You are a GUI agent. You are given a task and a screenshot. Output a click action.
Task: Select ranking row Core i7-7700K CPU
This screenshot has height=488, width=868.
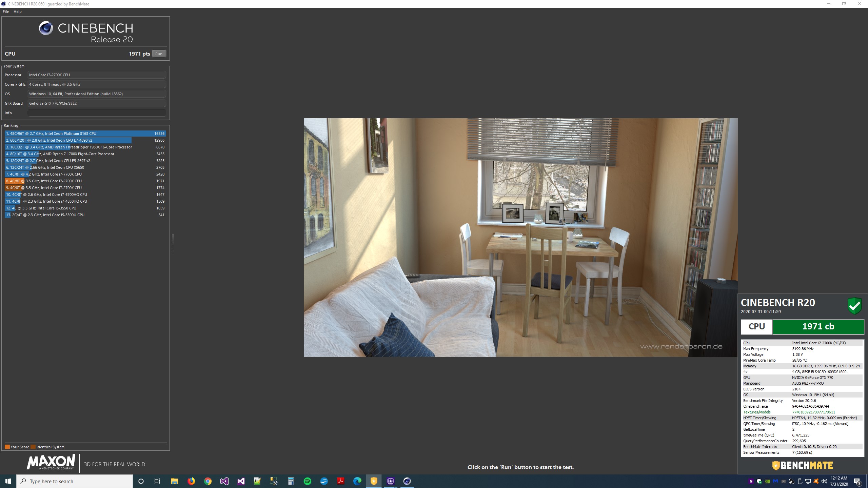coord(85,174)
